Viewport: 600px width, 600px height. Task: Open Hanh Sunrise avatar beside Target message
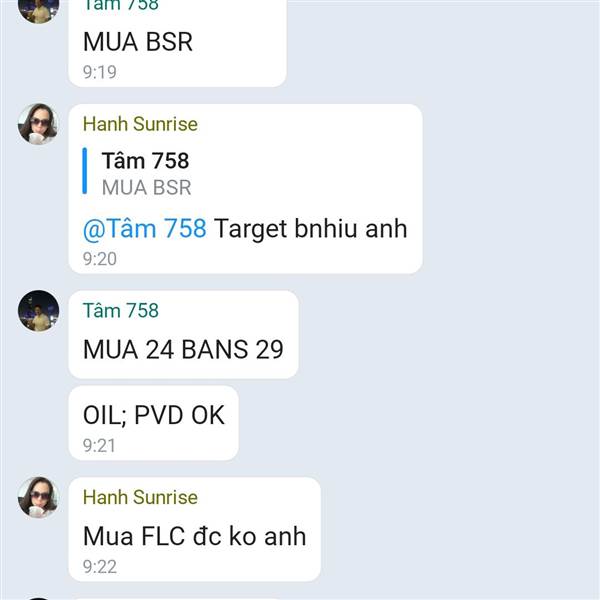click(38, 124)
